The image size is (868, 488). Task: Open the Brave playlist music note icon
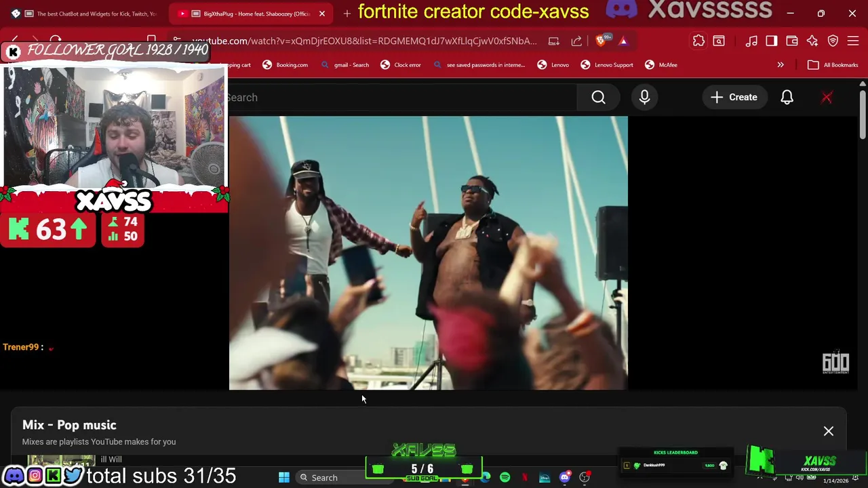[x=751, y=41]
